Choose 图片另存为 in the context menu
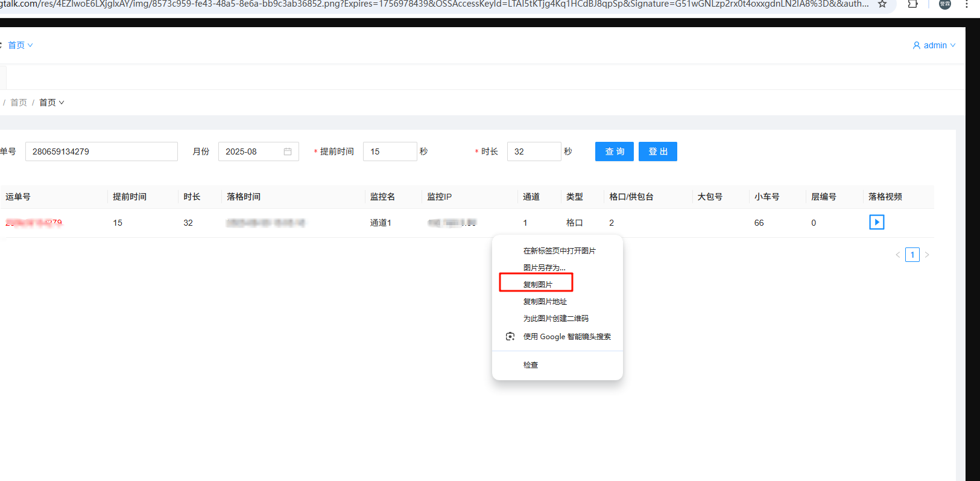This screenshot has width=980, height=481. (x=544, y=267)
